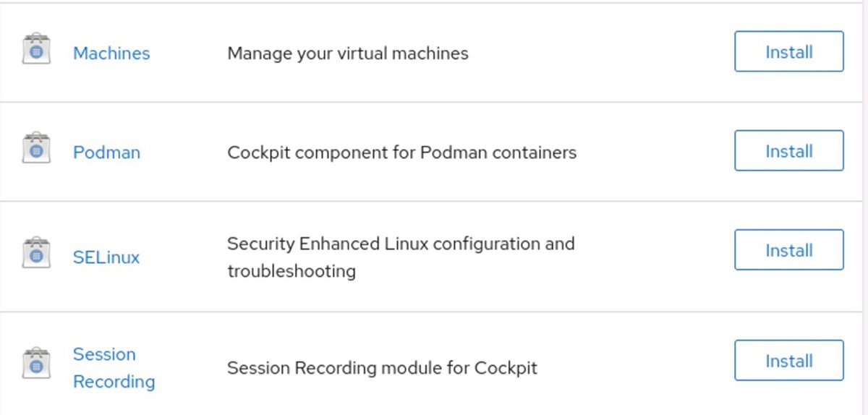Viewport: 868px width, 415px height.
Task: Click blank space between Session Recording description and Install
Action: pos(637,367)
